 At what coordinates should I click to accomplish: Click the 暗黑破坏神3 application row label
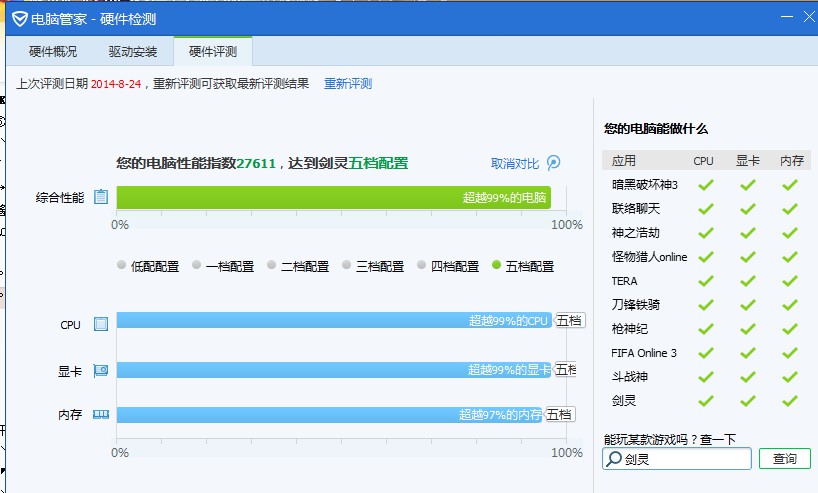(x=644, y=185)
